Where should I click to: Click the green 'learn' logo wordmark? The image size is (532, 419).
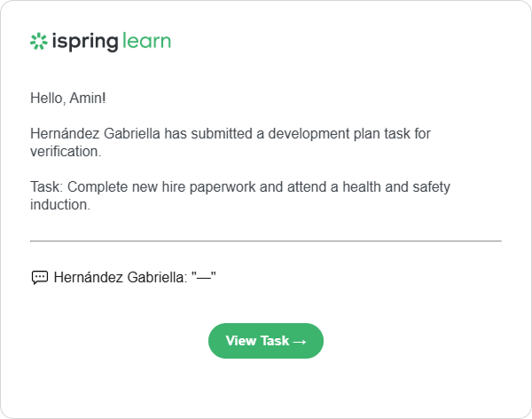coord(146,41)
